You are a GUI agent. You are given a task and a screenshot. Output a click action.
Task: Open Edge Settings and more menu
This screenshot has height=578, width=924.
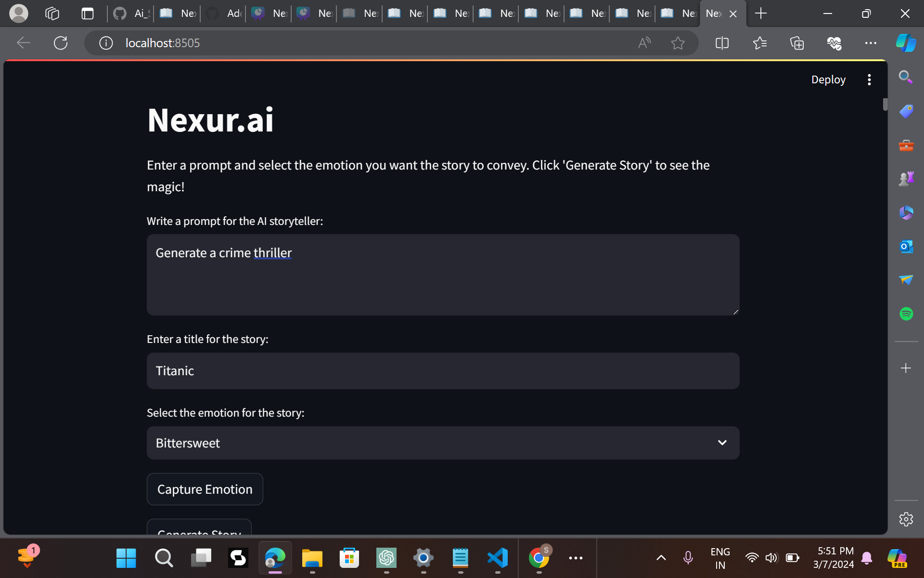(x=871, y=43)
